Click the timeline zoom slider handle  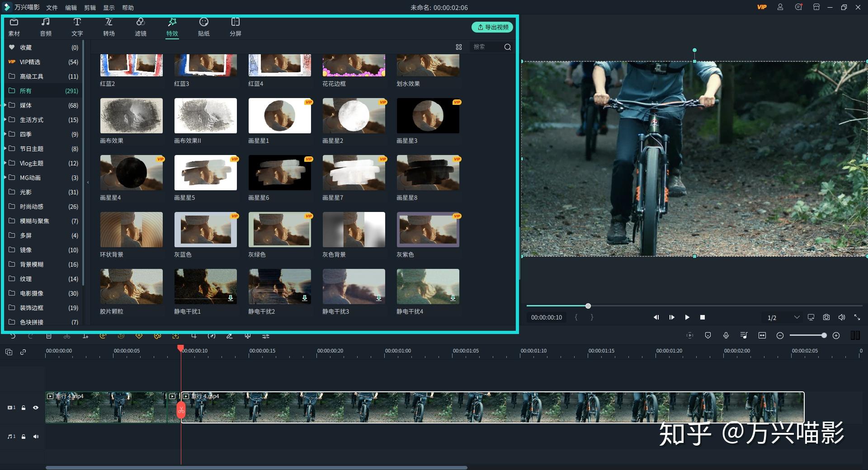[x=824, y=335]
